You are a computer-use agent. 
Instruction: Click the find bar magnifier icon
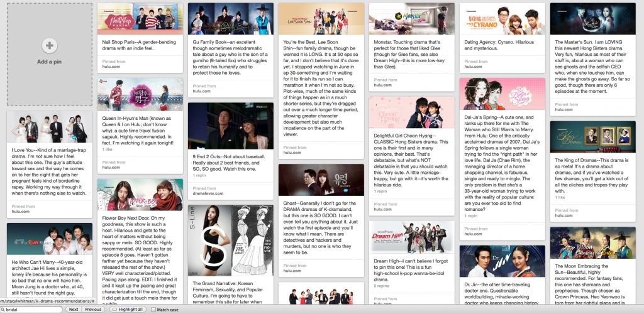[x=3, y=310]
